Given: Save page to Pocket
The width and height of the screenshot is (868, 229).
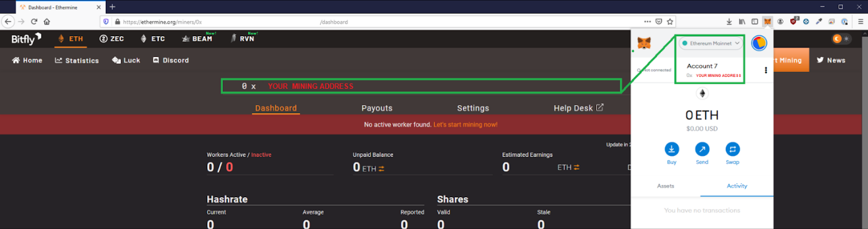Looking at the screenshot, I should (x=659, y=21).
